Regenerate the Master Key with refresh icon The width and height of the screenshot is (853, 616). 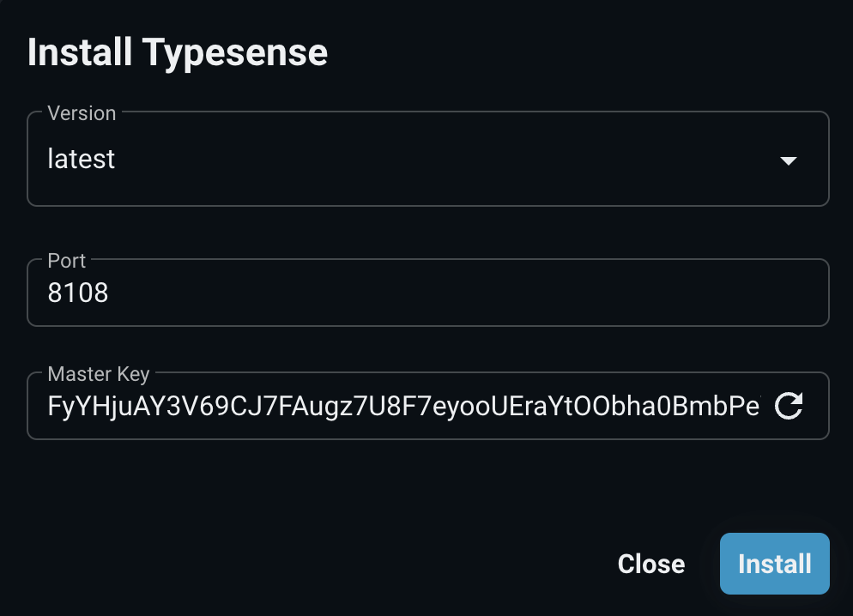[x=788, y=406]
